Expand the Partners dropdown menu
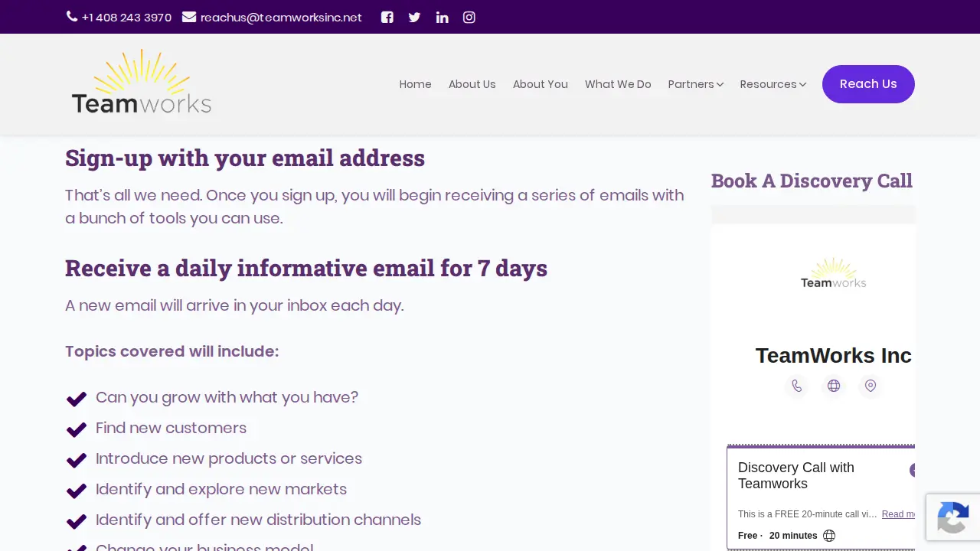 (695, 84)
